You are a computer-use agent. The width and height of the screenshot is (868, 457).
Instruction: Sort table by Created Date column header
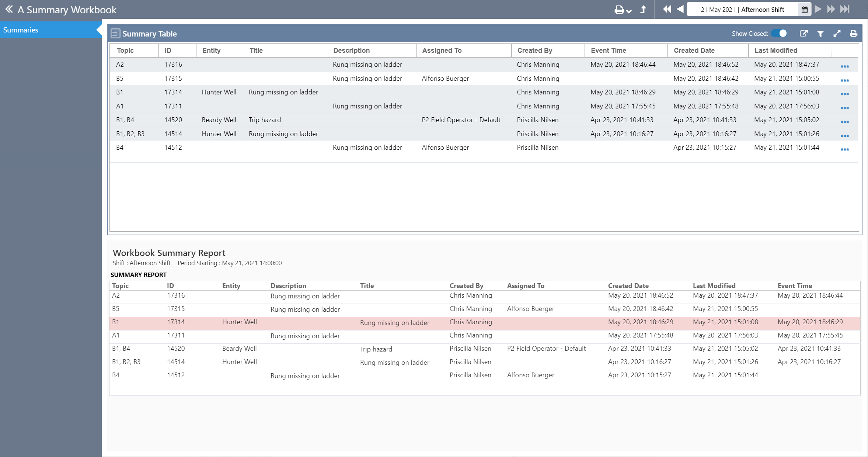[694, 51]
